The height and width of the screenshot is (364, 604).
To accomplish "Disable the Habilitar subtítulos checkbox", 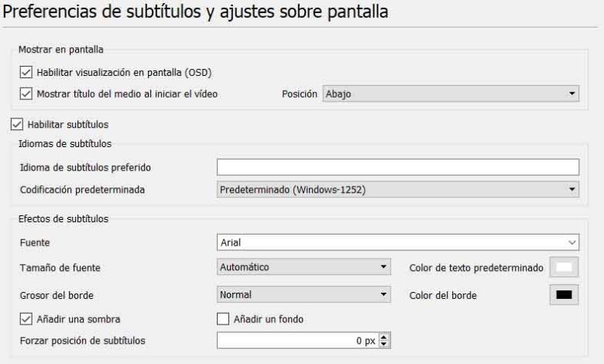I will click(x=16, y=124).
